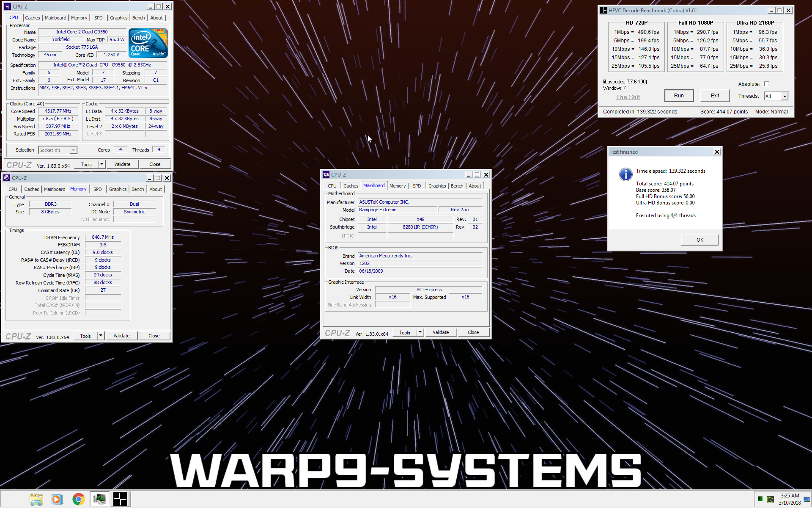The image size is (812, 508).
Task: Switch to Caches tab in CPU window
Action: pos(32,18)
